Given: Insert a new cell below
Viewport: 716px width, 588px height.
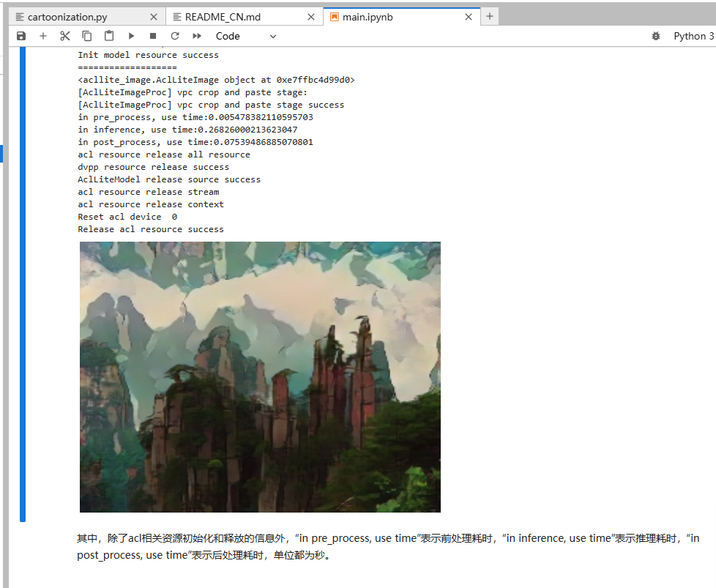Looking at the screenshot, I should click(x=42, y=35).
